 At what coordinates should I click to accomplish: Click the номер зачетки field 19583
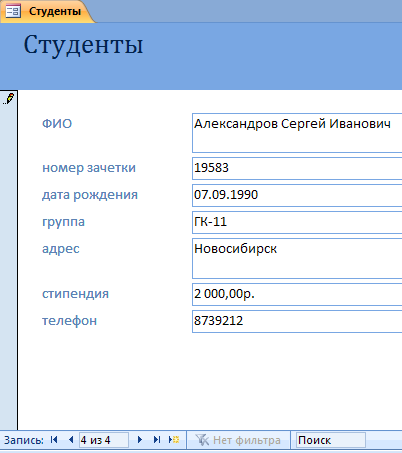tap(297, 168)
